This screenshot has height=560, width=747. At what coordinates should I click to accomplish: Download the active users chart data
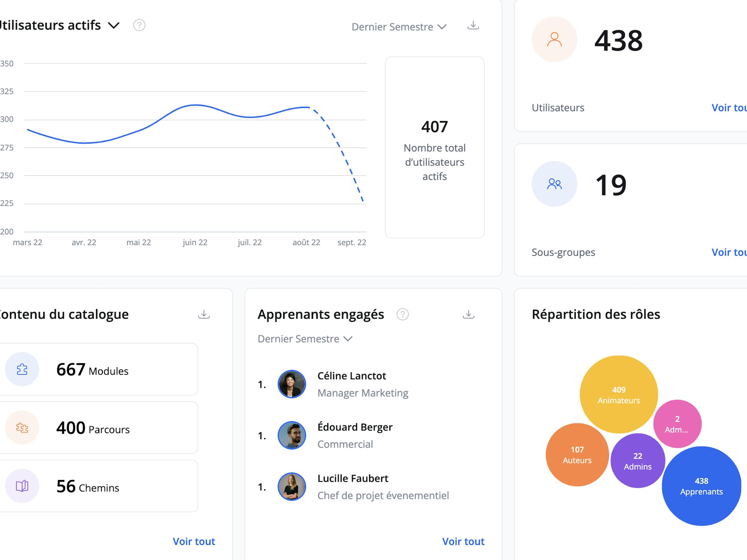coord(473,26)
